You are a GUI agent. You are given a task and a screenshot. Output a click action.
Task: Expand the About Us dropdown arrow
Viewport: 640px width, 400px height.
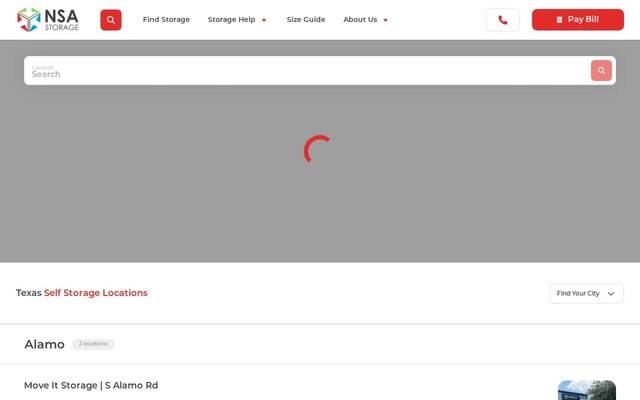pos(385,20)
